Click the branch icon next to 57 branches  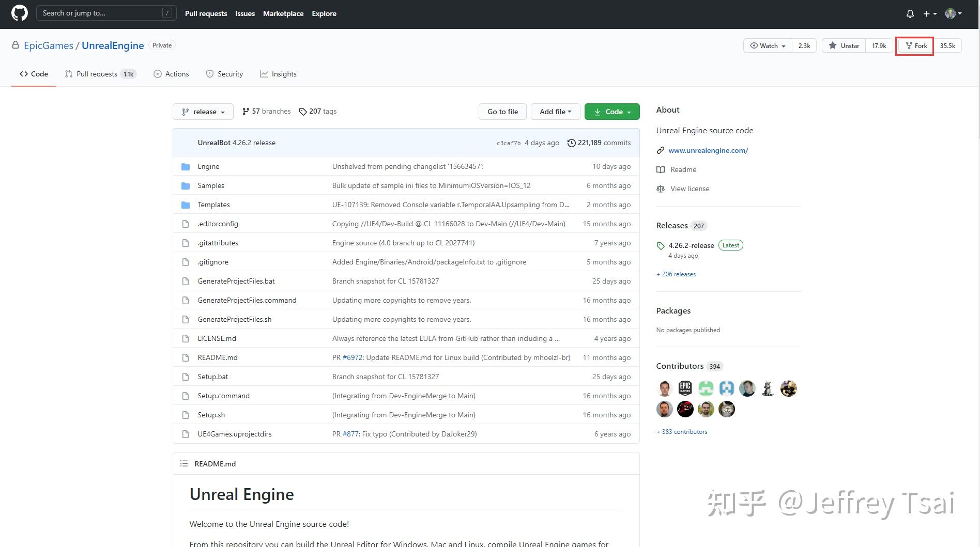246,111
